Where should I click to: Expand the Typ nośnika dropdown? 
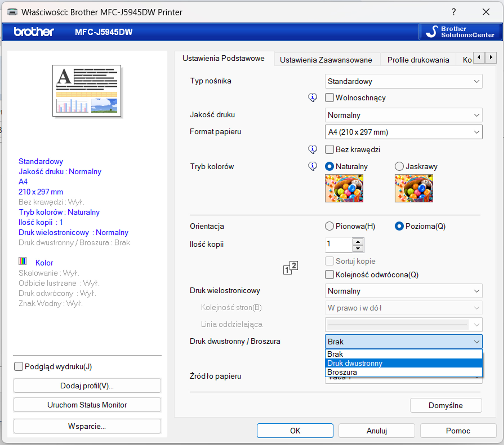(403, 81)
